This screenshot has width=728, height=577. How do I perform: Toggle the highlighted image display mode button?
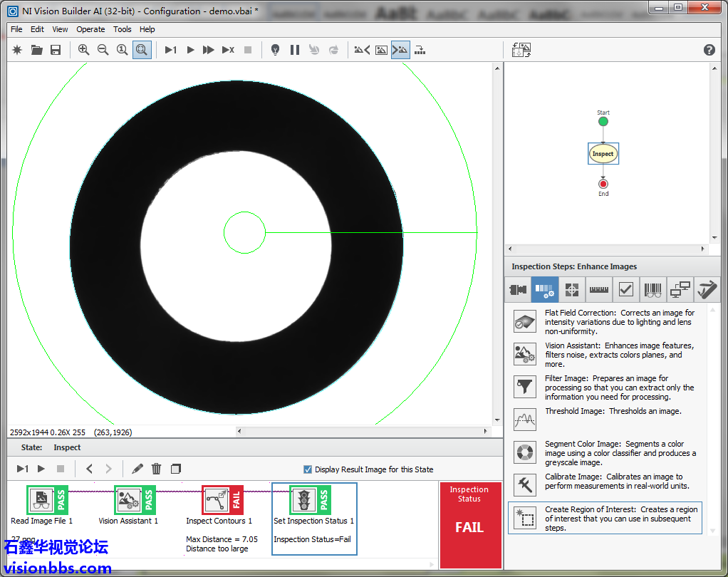click(x=400, y=50)
